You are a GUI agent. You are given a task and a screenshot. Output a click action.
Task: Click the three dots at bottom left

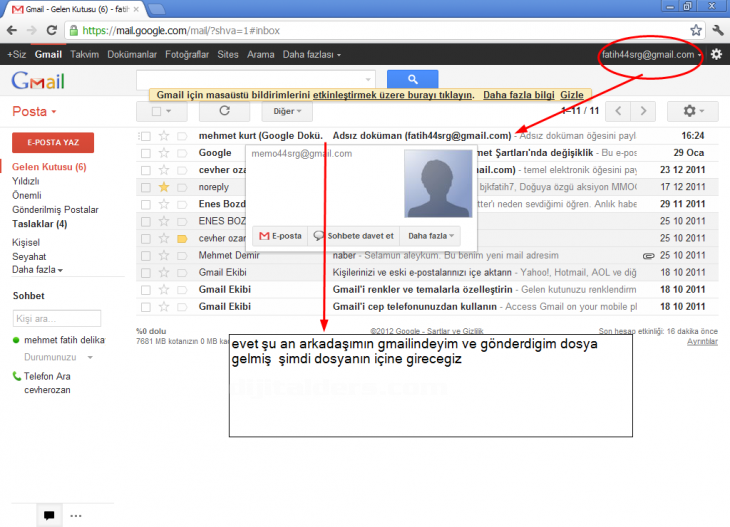[75, 515]
